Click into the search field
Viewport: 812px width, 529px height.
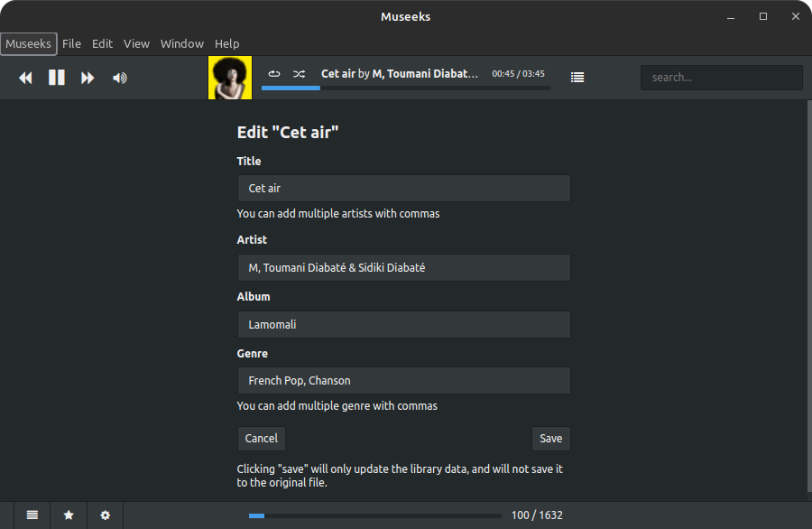(721, 78)
